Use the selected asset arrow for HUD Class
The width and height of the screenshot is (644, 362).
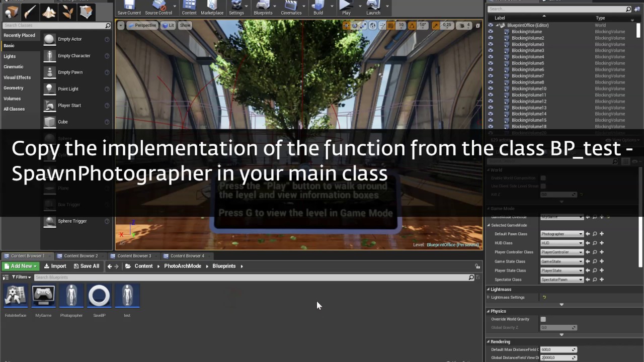tap(588, 243)
